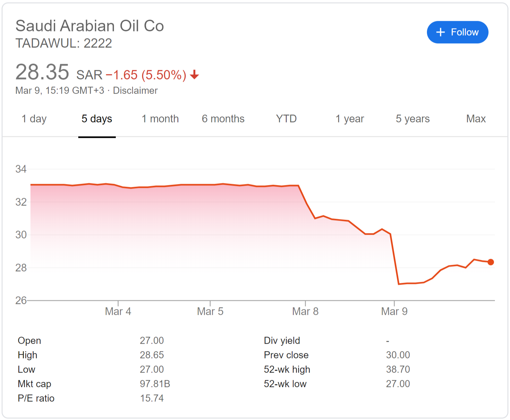Click the plus icon on the Follow button

441,32
